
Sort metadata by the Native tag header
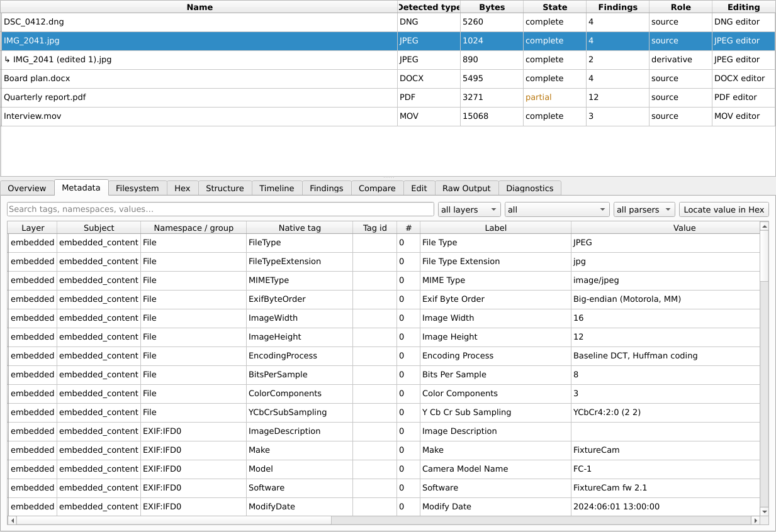coord(300,228)
